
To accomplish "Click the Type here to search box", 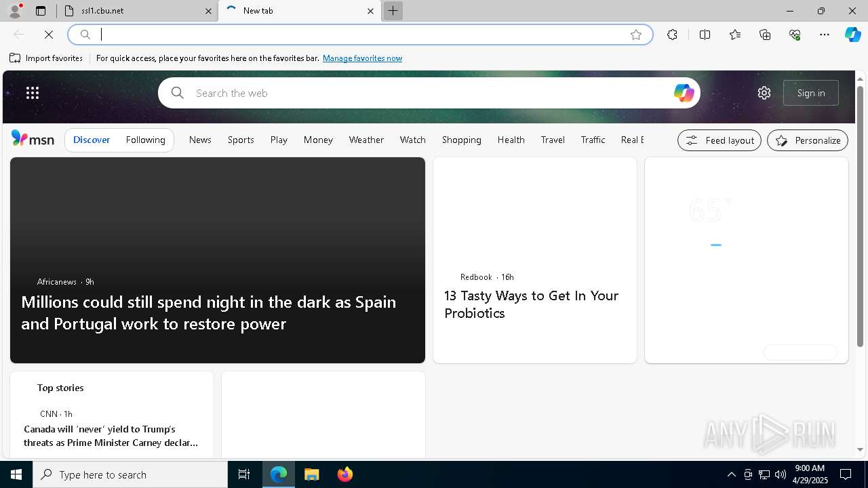I will coord(130,474).
